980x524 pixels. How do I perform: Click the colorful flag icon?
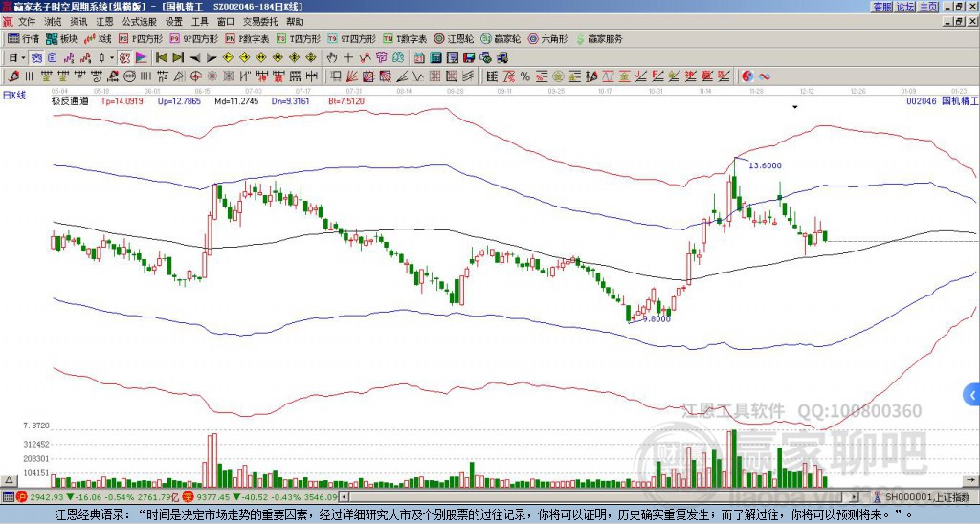pos(142,58)
